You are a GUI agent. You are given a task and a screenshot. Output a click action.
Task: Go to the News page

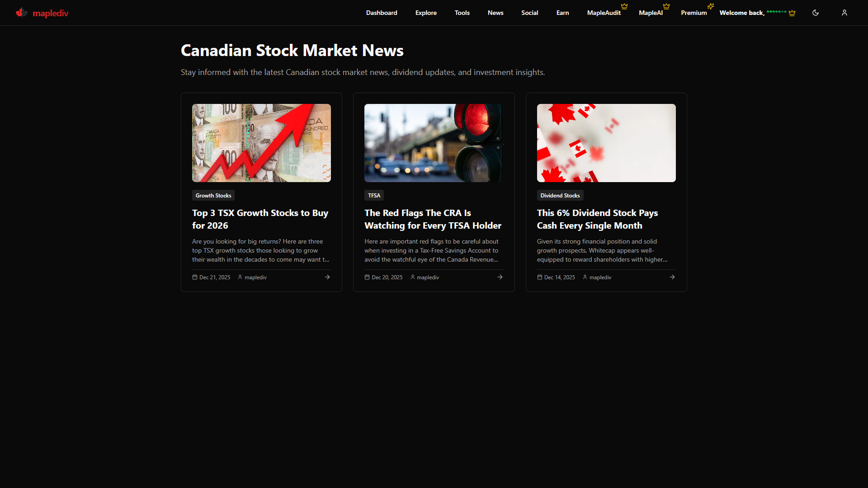click(495, 13)
